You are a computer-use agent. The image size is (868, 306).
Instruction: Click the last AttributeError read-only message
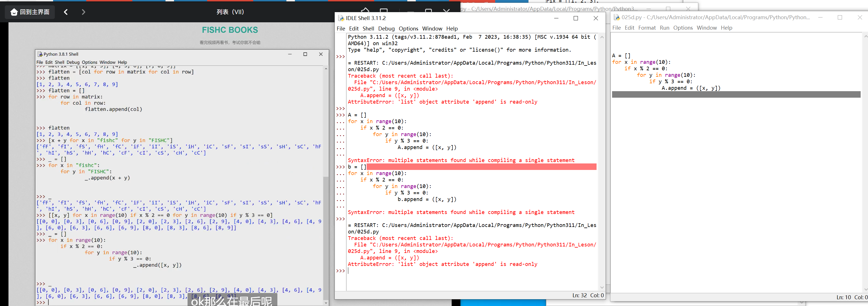[442, 264]
